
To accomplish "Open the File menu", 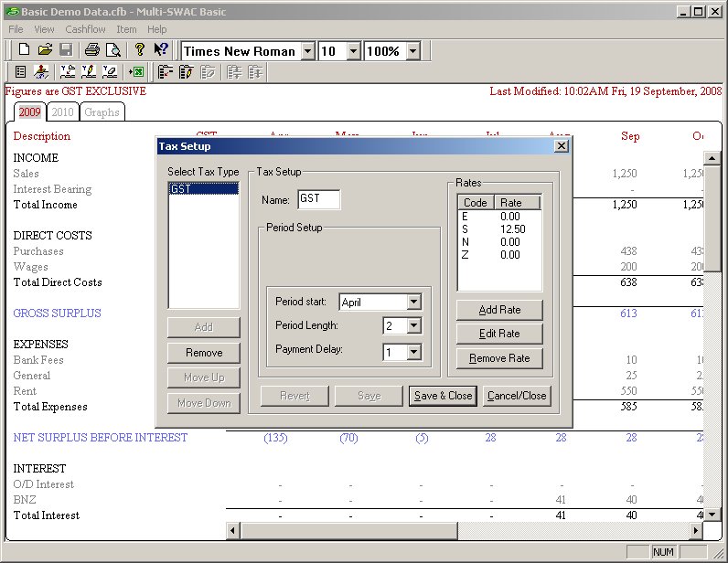I will [x=16, y=29].
